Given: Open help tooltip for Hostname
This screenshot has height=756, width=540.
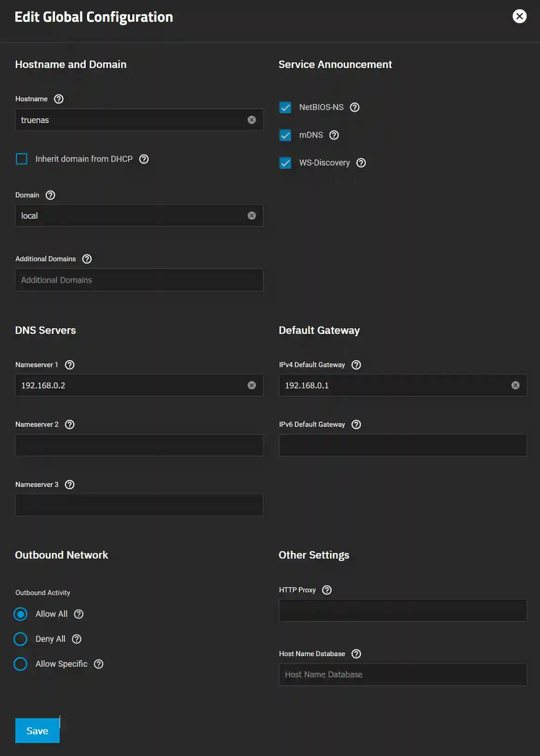Looking at the screenshot, I should [59, 99].
